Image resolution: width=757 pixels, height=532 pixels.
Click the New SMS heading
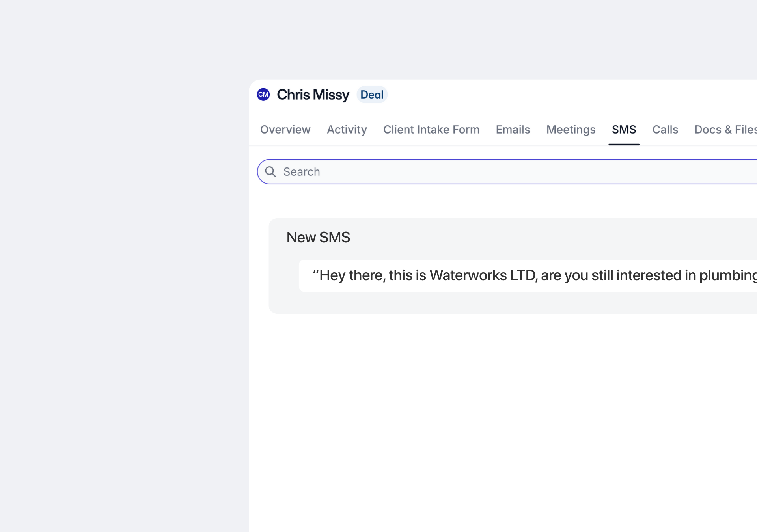(318, 237)
